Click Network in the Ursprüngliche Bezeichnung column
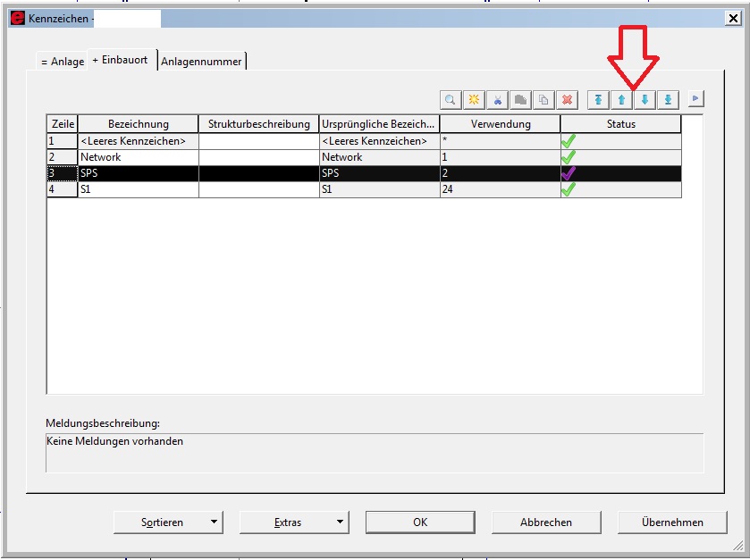The image size is (750, 560). 379,157
